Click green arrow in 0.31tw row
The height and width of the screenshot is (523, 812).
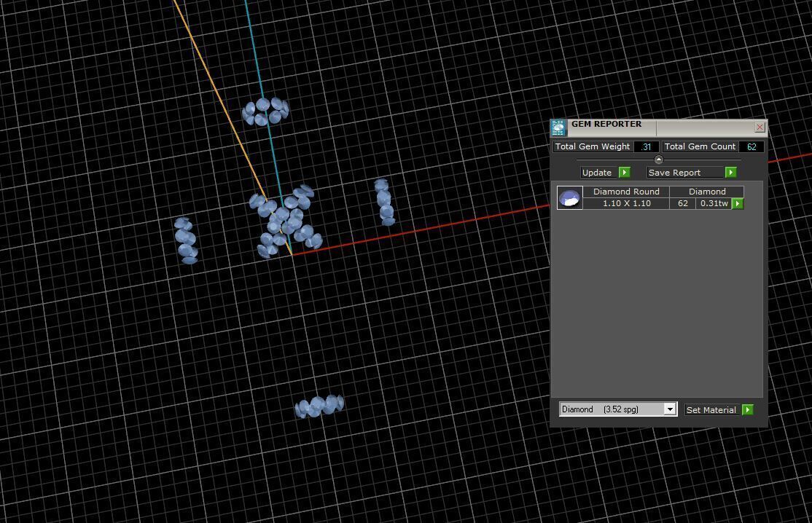click(x=738, y=203)
